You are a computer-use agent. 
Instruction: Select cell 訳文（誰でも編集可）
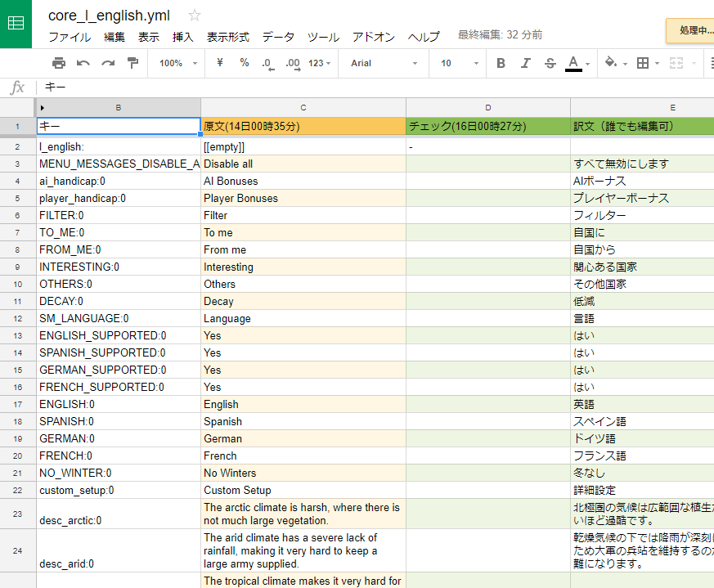click(x=642, y=126)
